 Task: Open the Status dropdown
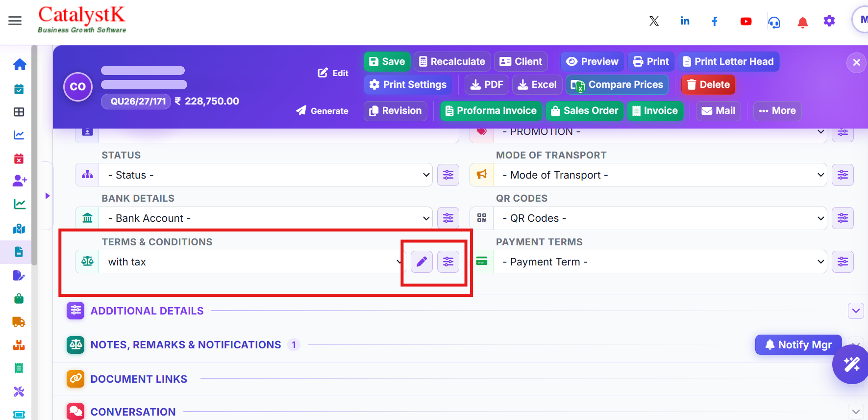266,175
